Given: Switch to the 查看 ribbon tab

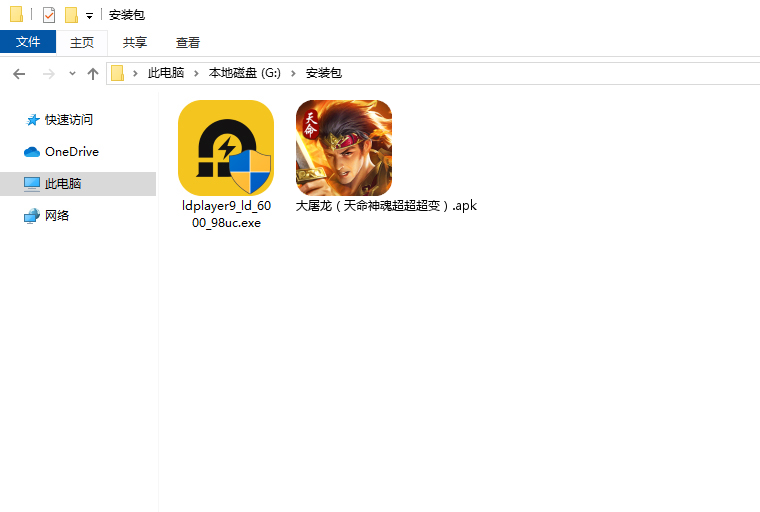Looking at the screenshot, I should pos(188,42).
